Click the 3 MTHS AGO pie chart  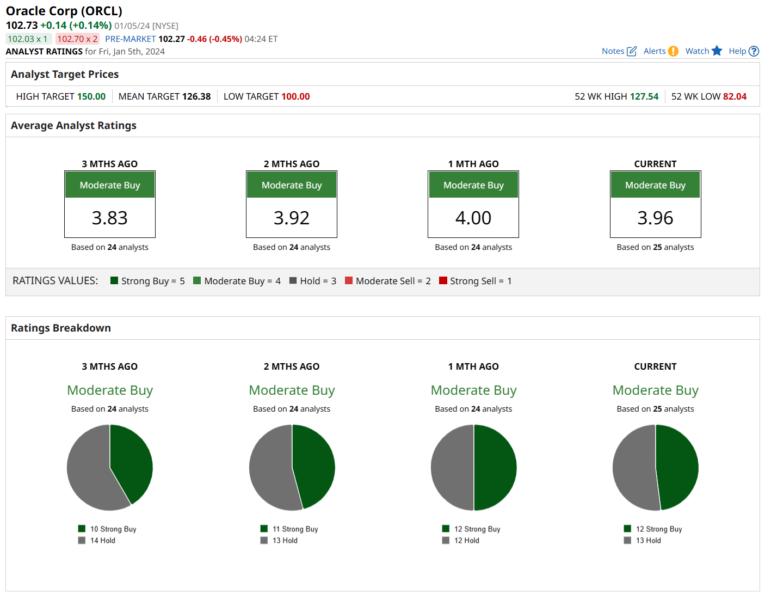(x=110, y=468)
